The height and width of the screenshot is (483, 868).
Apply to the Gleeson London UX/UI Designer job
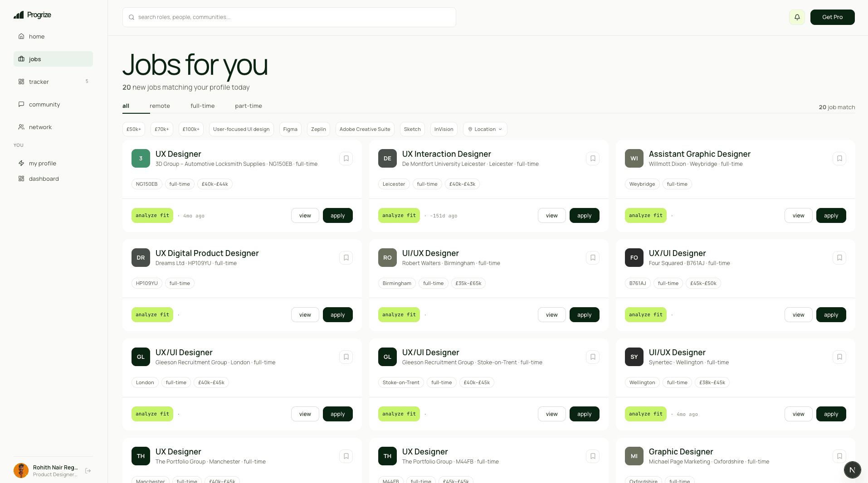click(x=337, y=414)
